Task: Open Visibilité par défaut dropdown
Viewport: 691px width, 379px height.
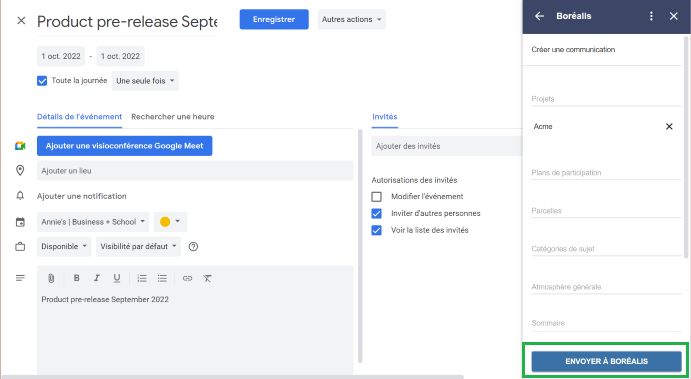Action: (x=138, y=247)
